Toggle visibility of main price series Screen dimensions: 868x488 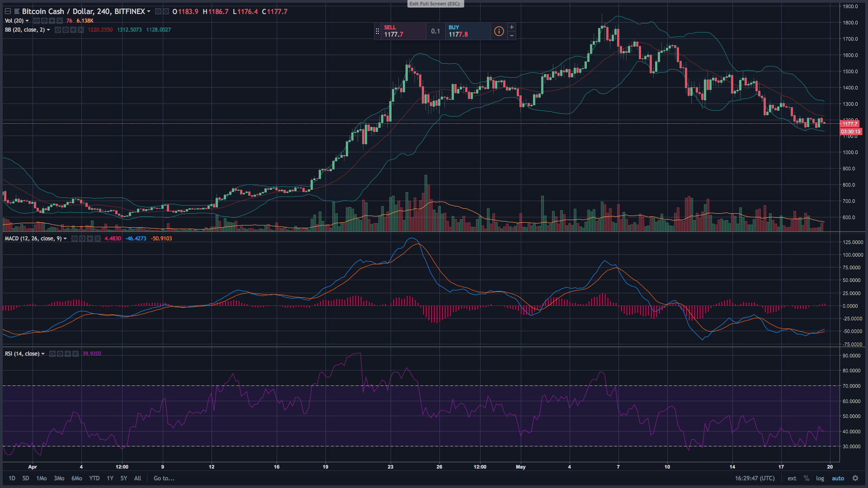click(x=158, y=11)
